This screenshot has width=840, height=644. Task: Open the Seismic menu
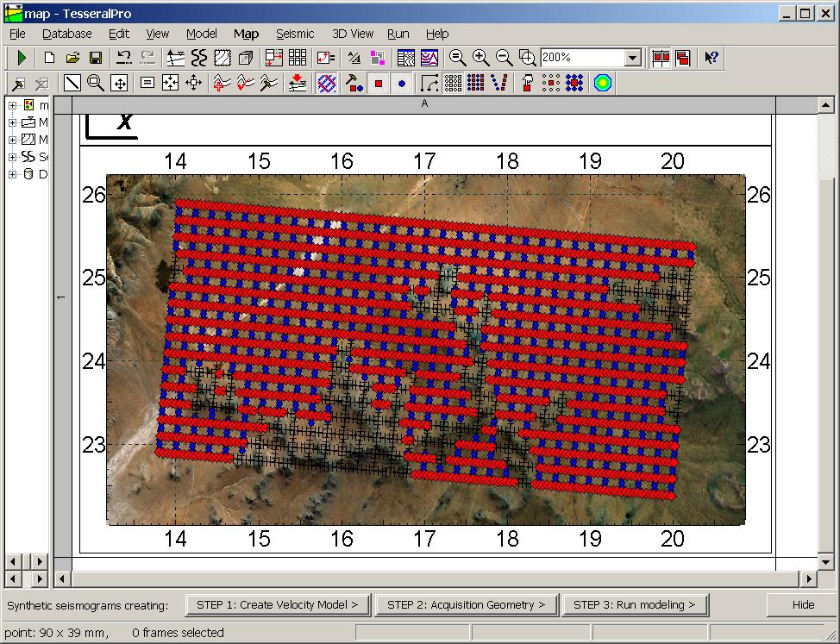pyautogui.click(x=295, y=34)
